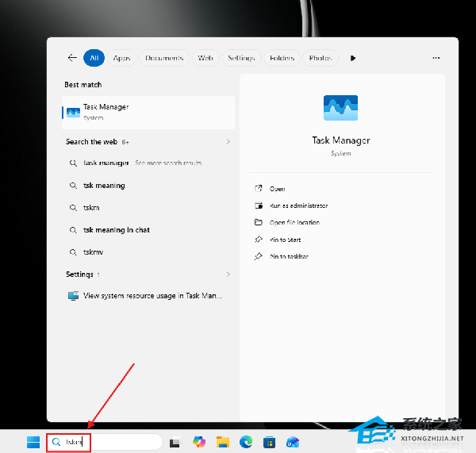Expand the Search the web section chevron
The image size is (476, 453).
(x=228, y=142)
